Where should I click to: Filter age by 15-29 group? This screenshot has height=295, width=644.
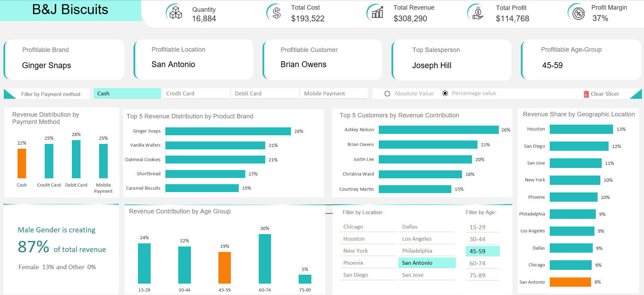coord(482,227)
